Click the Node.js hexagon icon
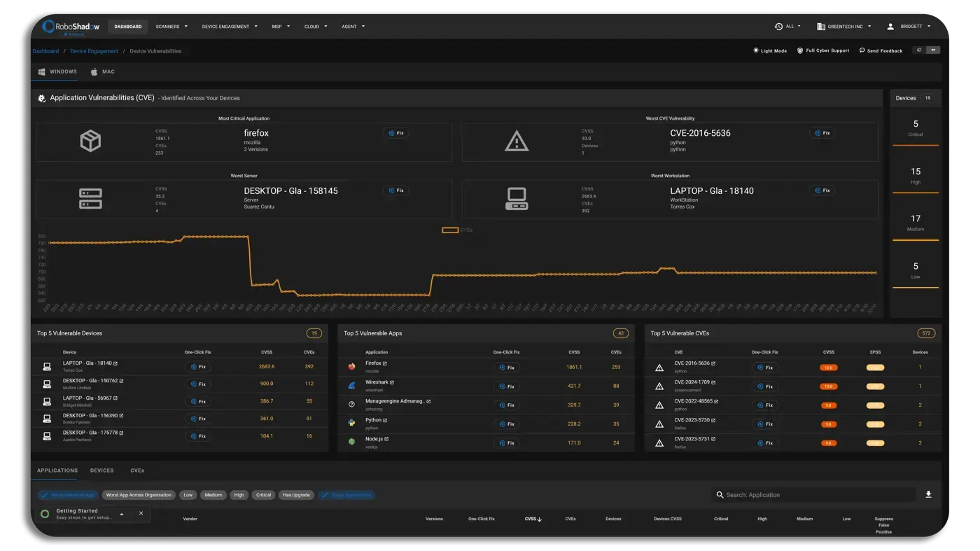The width and height of the screenshot is (980, 551). [x=351, y=442]
